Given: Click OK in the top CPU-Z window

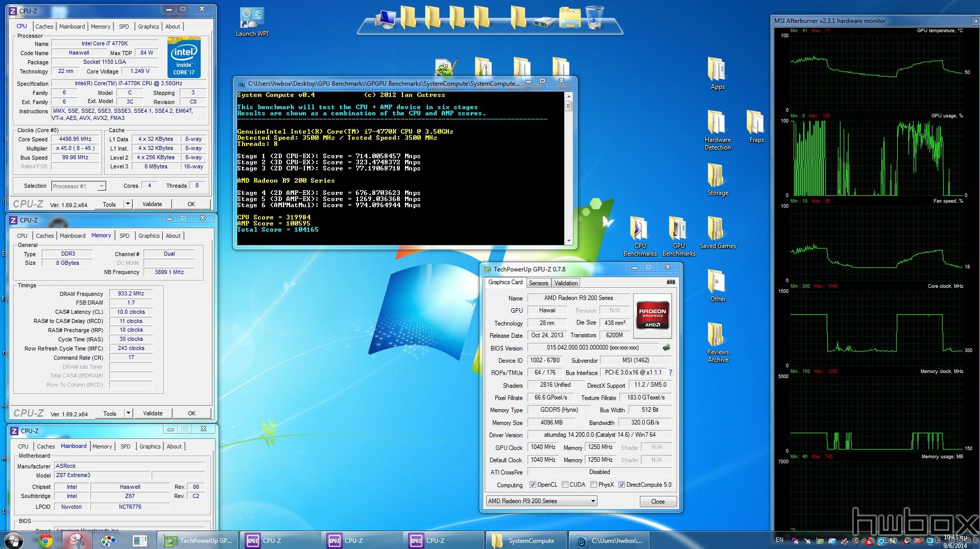Looking at the screenshot, I should coord(191,204).
